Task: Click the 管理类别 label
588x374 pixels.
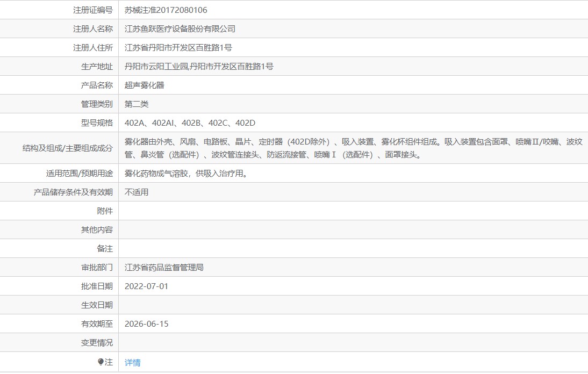Action: point(97,104)
